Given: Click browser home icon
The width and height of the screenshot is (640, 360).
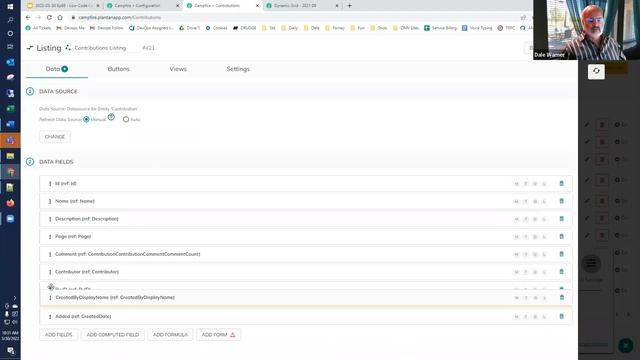Looking at the screenshot, I should [x=60, y=18].
